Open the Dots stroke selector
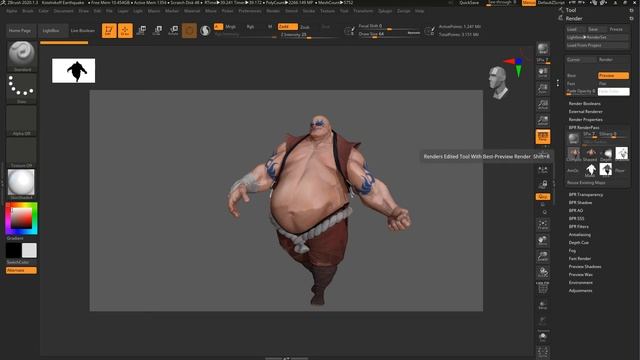The height and width of the screenshot is (360, 640). click(x=22, y=89)
